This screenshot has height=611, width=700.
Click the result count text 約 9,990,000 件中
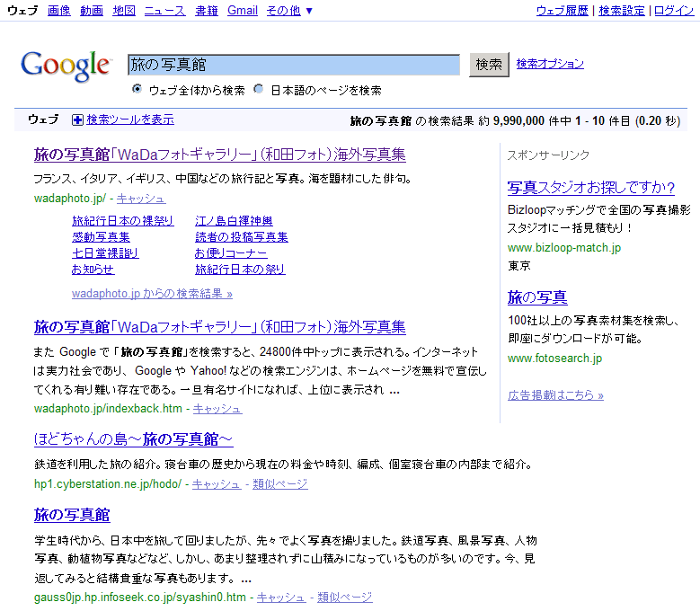point(525,121)
